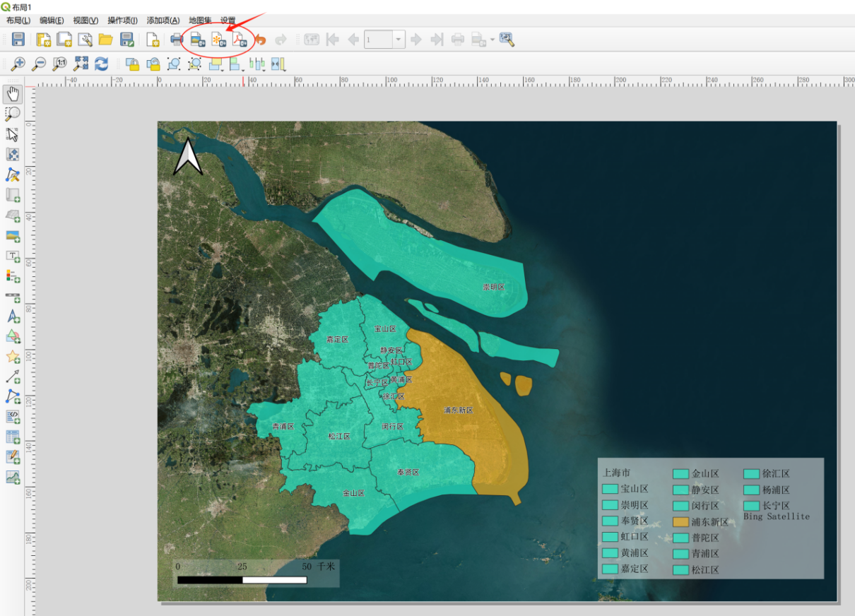This screenshot has width=855, height=616.
Task: Select the Add Legend tool
Action: tap(11, 278)
